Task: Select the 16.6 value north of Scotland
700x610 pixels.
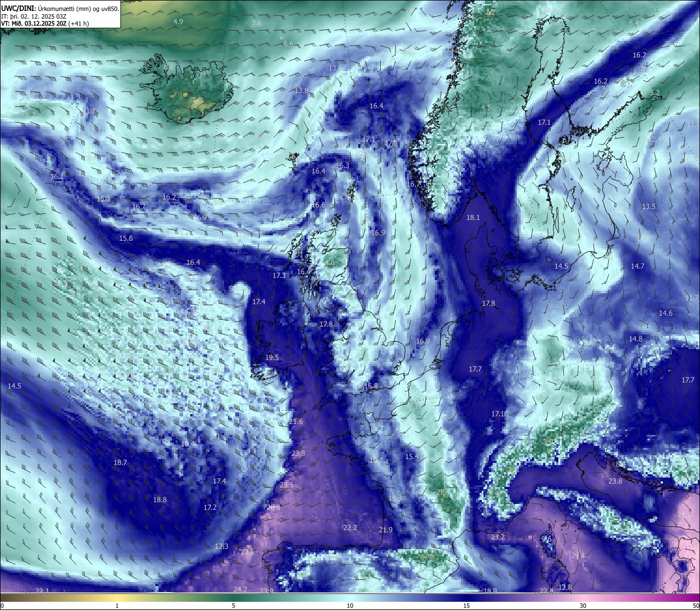Action: coord(318,205)
